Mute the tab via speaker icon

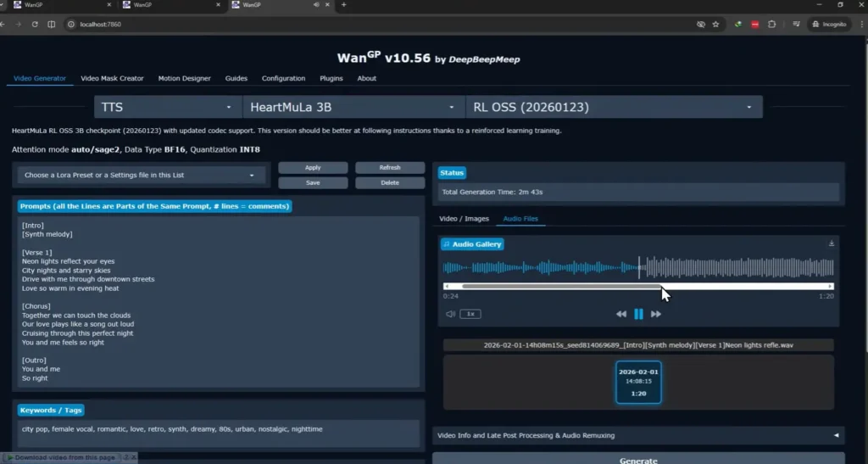[x=316, y=4]
